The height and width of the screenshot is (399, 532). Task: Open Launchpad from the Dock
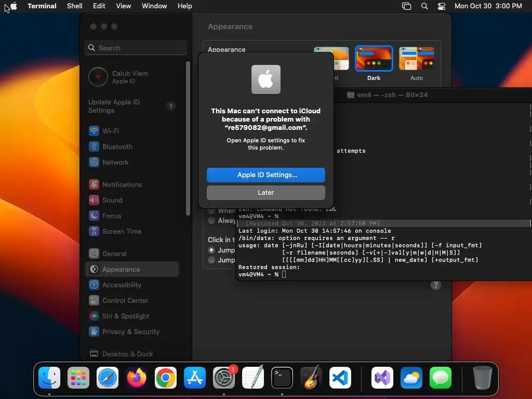(78, 378)
